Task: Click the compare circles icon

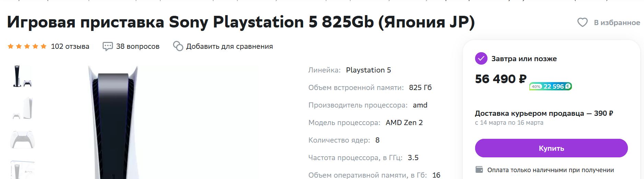Action: coord(178,46)
